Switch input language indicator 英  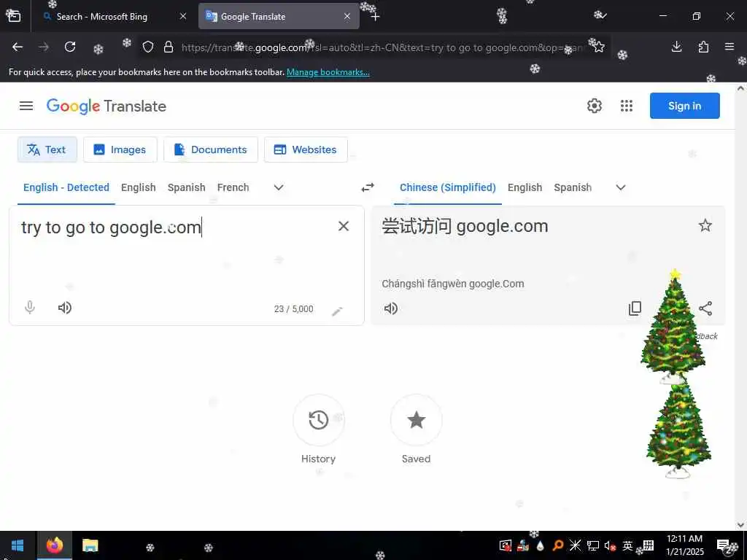pyautogui.click(x=628, y=545)
